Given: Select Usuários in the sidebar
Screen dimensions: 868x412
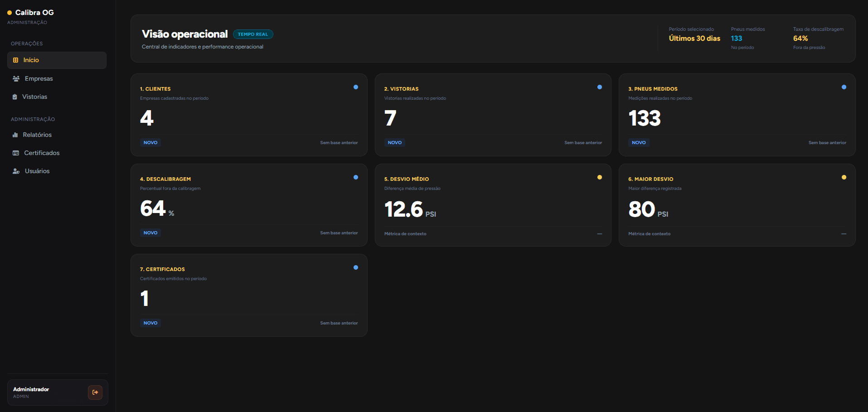Looking at the screenshot, I should click(57, 171).
